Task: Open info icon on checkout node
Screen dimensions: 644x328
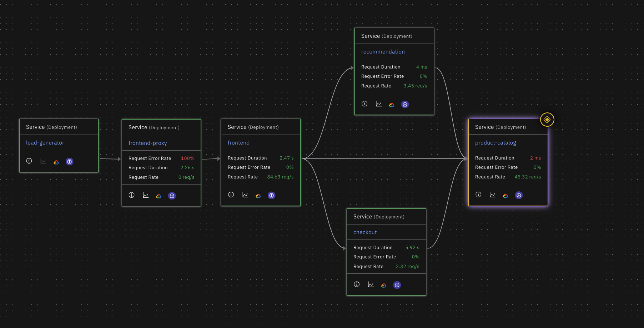Action: (x=357, y=284)
